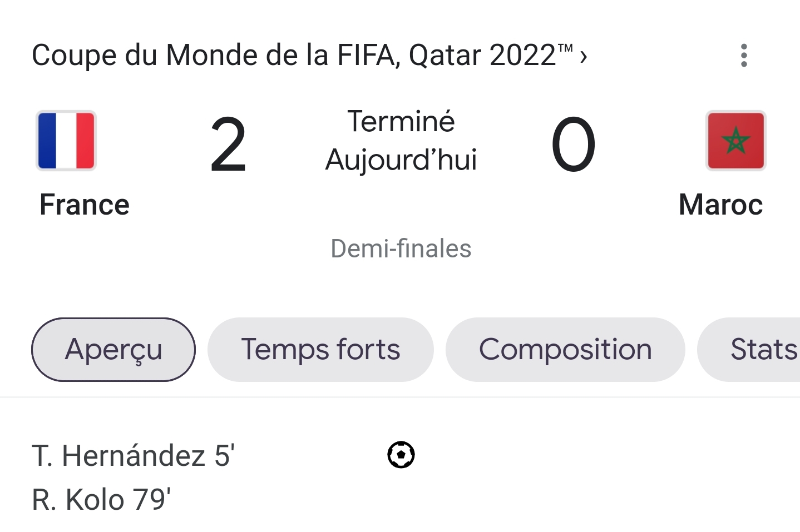The image size is (800, 532).
Task: Select the T. Hernández 5' goal entry
Action: click(134, 455)
